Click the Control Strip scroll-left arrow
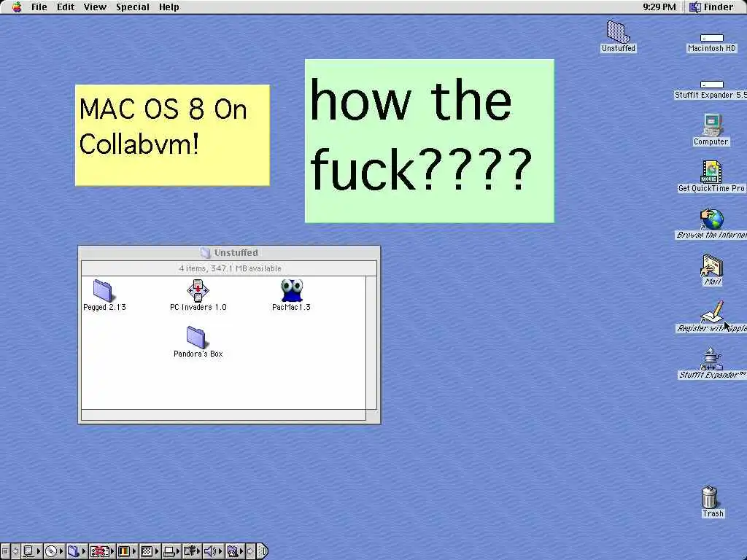Viewport: 747px width, 560px height. [x=16, y=551]
